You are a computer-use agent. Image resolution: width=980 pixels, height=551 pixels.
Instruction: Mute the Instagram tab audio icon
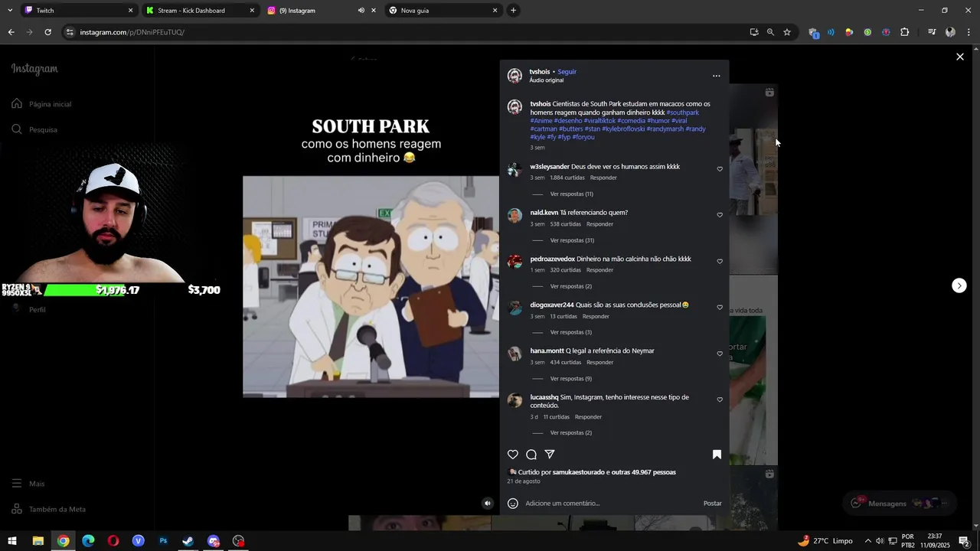click(361, 11)
